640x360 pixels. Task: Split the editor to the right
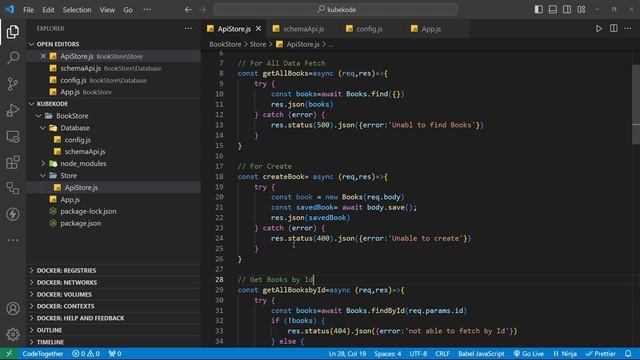(613, 28)
